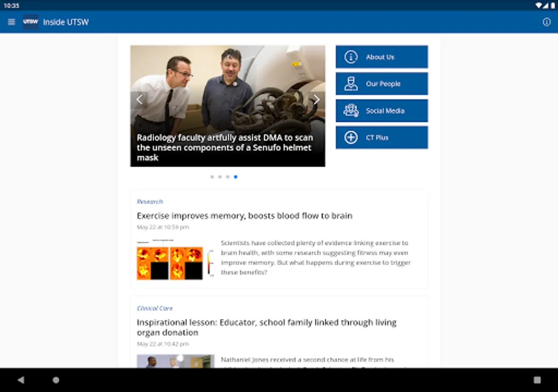The height and width of the screenshot is (392, 558).
Task: Jump to the third carousel slide dot
Action: coord(228,177)
